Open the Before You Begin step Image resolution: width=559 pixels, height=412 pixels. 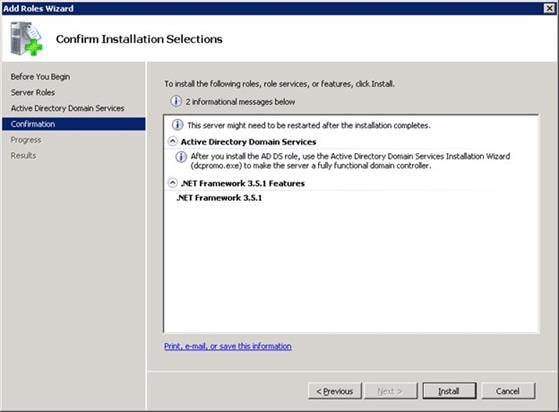coord(40,77)
